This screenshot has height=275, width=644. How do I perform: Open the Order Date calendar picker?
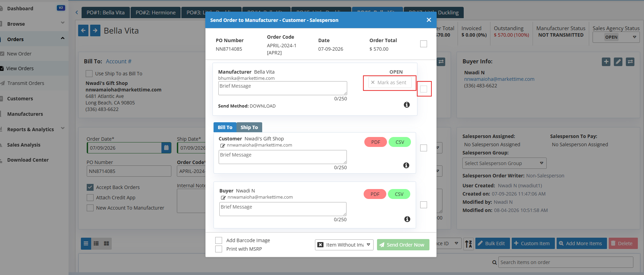click(166, 148)
